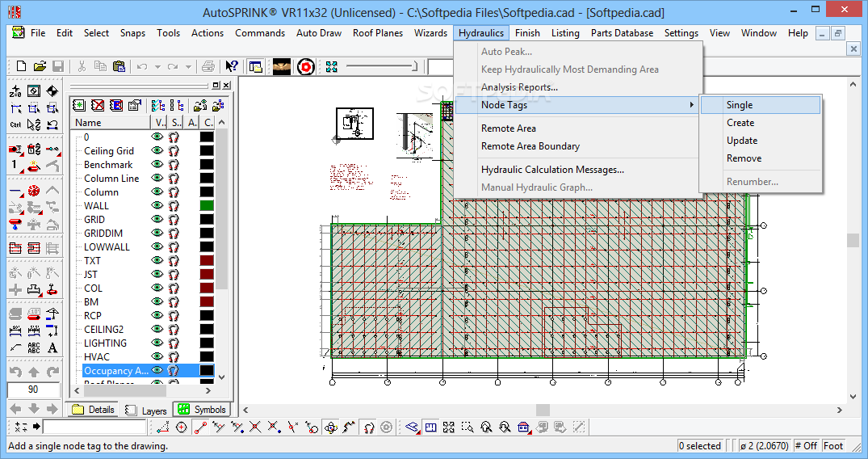This screenshot has width=868, height=459.
Task: Select Single in Node Tags submenu
Action: coord(761,105)
